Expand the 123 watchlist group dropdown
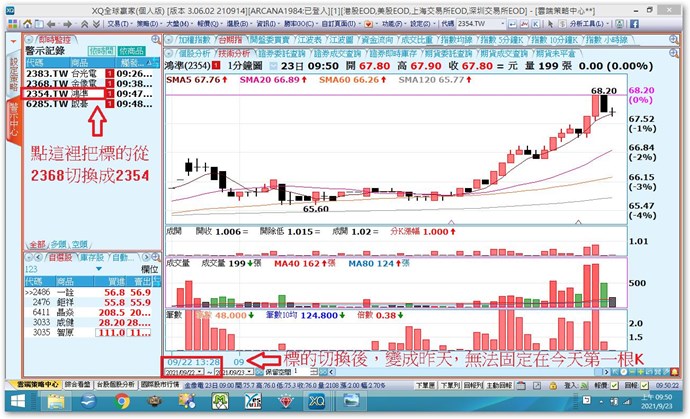 coord(99,268)
